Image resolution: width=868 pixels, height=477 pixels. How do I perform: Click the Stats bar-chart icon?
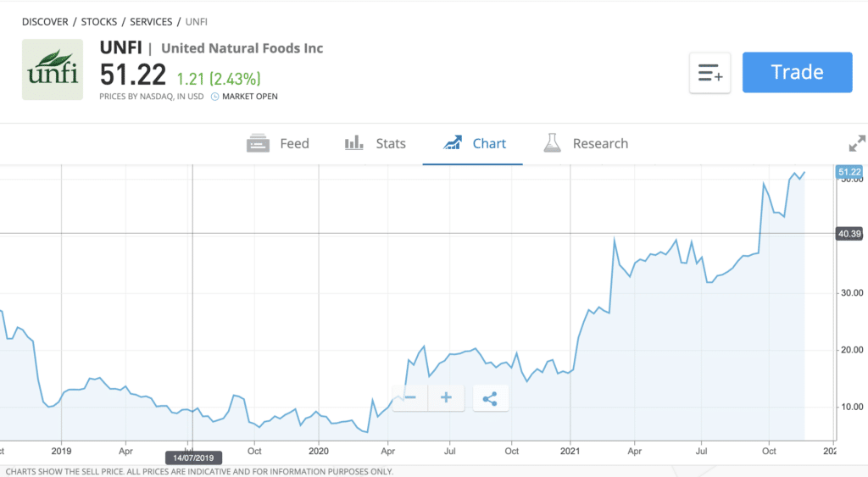click(354, 143)
